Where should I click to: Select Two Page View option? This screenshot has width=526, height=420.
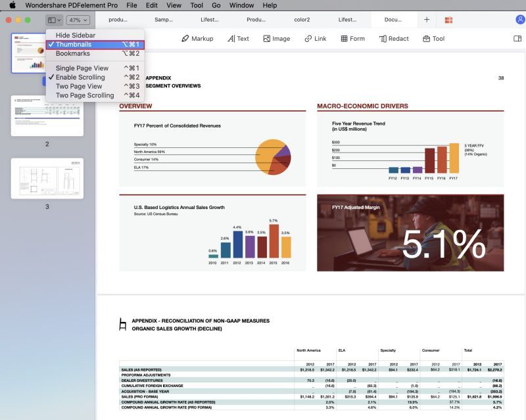(x=95, y=86)
